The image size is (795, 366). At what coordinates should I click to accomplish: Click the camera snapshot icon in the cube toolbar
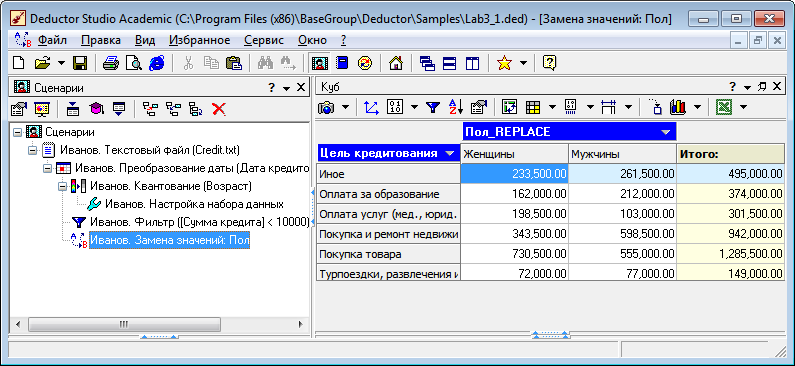point(327,107)
